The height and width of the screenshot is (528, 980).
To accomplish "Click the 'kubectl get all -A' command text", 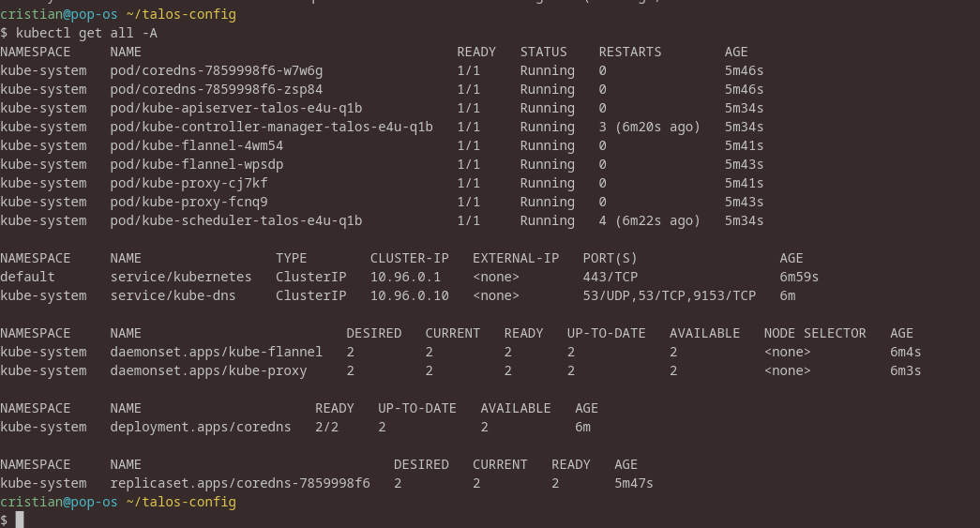I will [x=86, y=33].
